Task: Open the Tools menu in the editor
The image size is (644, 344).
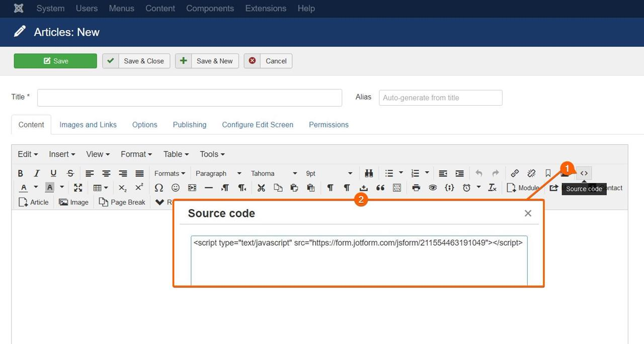Action: tap(211, 154)
